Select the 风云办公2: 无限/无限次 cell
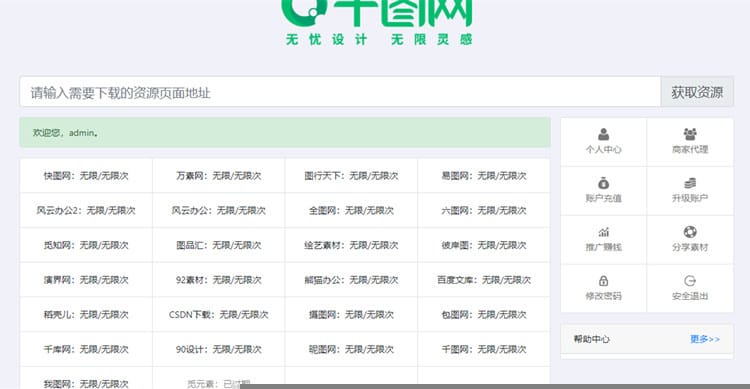Image resolution: width=750 pixels, height=389 pixels. [x=86, y=210]
